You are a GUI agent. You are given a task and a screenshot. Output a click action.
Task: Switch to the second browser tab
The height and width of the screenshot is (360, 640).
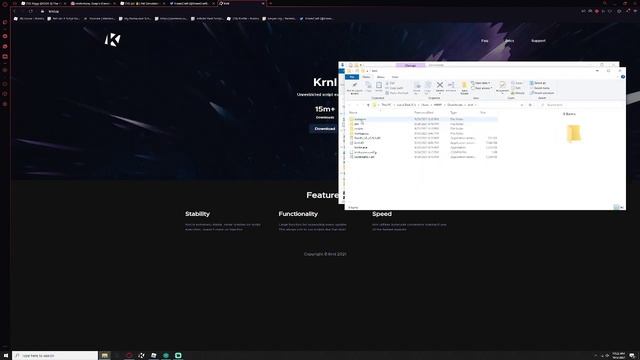click(93, 3)
